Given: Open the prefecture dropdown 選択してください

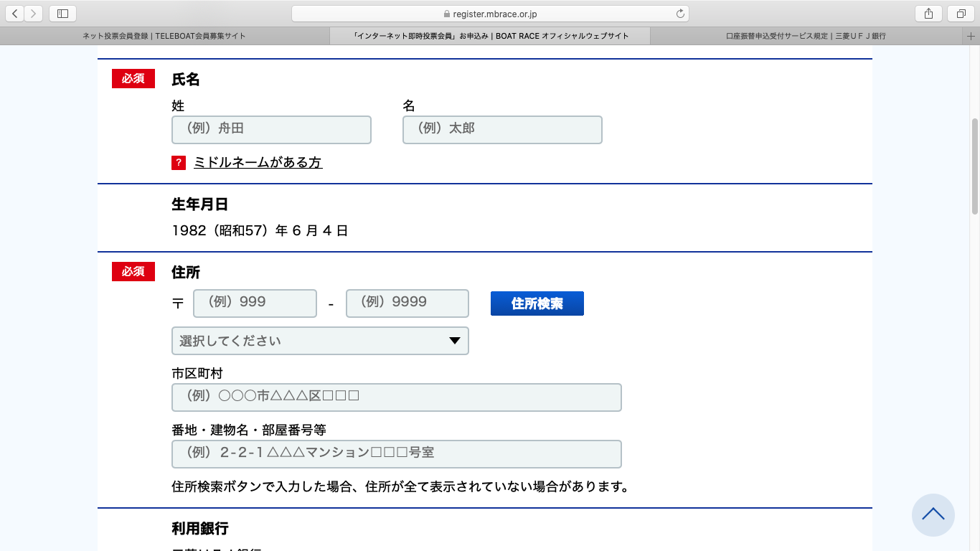Looking at the screenshot, I should coord(320,341).
